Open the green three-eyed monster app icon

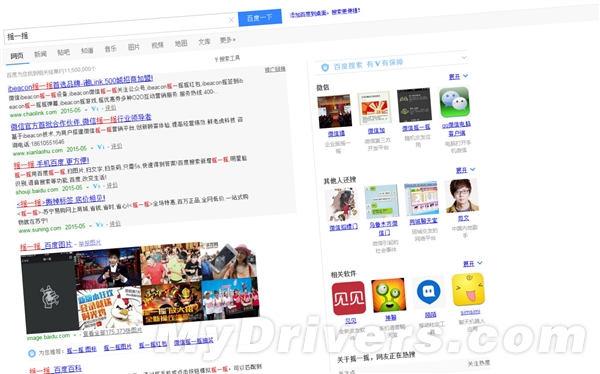[389, 295]
